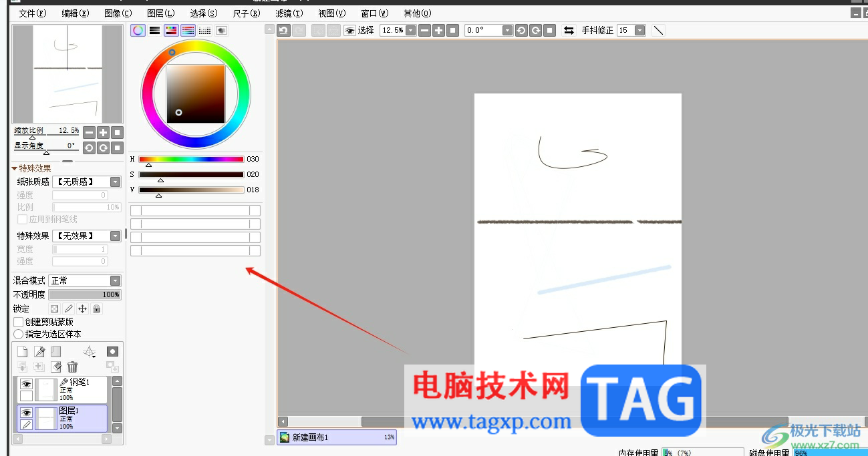
Task: Toggle the scratchpad panel icon
Action: [221, 30]
